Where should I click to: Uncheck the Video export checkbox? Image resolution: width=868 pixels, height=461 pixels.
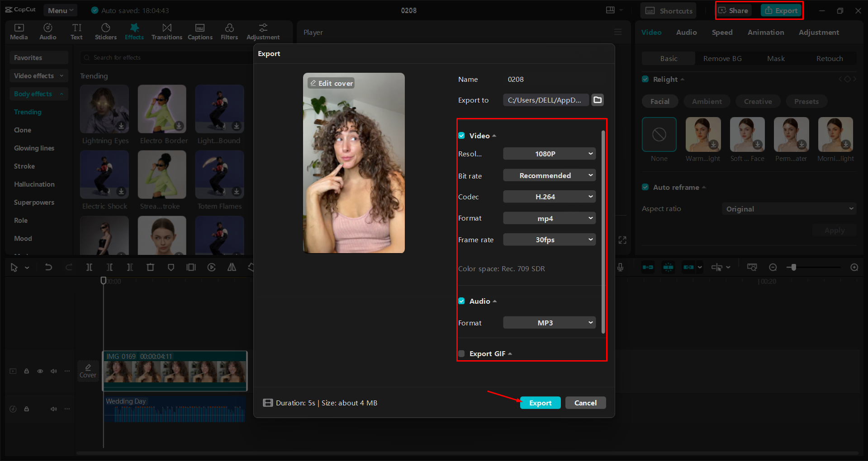pyautogui.click(x=461, y=136)
